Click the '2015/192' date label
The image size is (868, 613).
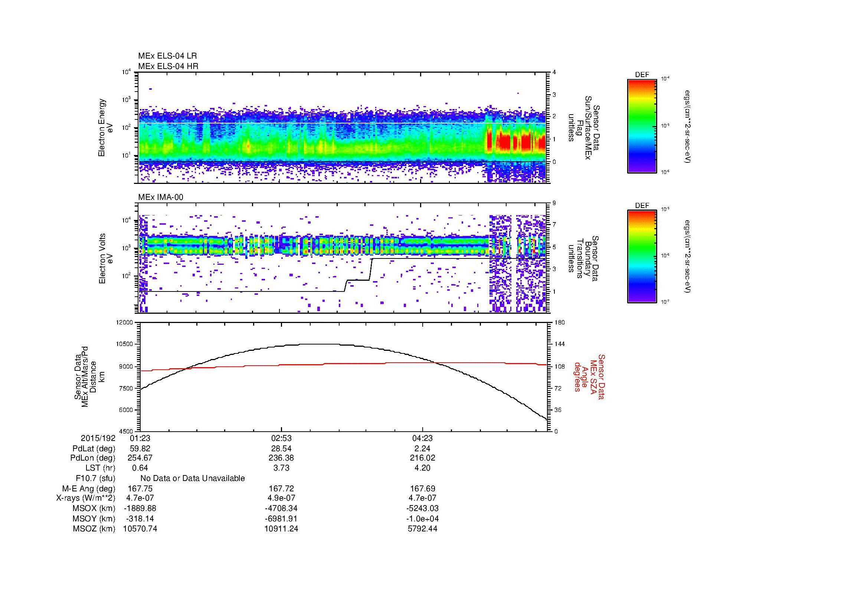pos(98,438)
